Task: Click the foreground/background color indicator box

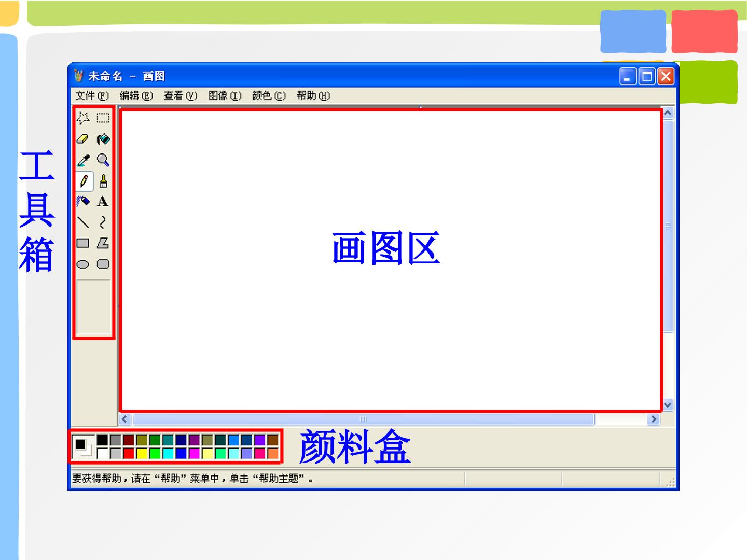Action: (83, 447)
